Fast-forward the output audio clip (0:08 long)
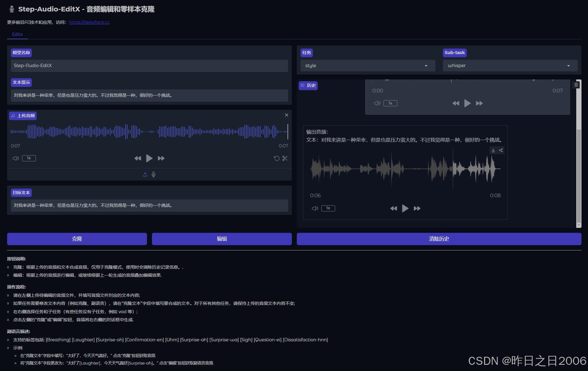 point(417,208)
